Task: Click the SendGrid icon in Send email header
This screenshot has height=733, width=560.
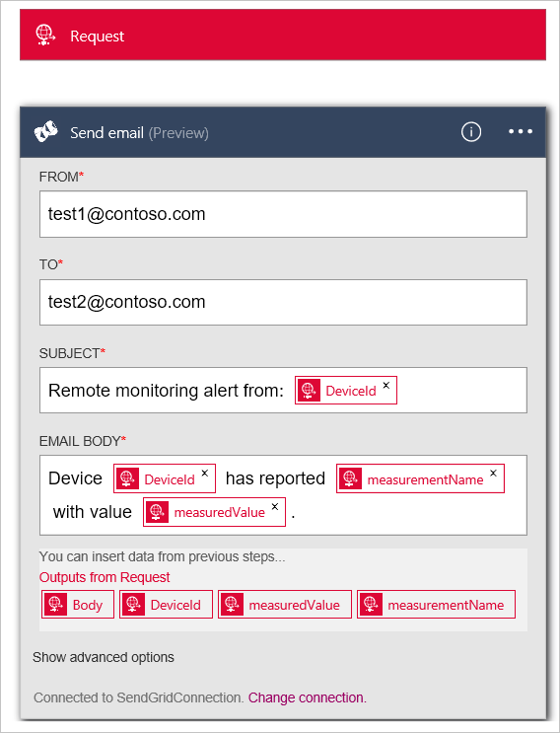Action: coord(46,132)
